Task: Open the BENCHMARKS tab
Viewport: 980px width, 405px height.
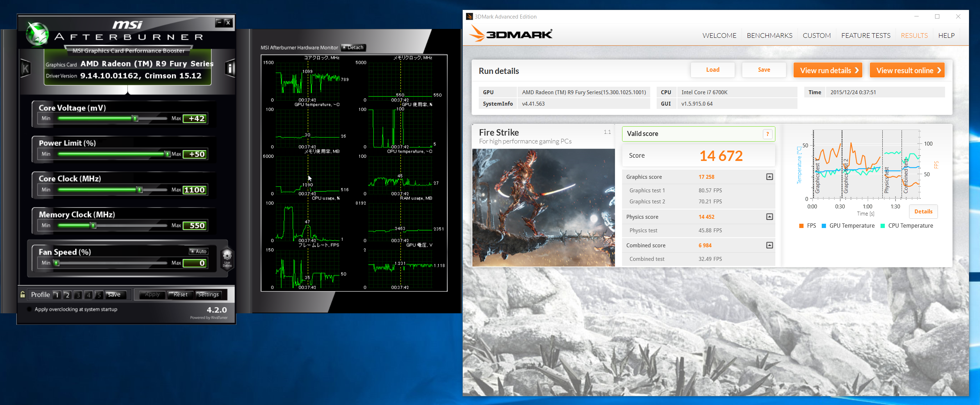Action: [769, 35]
